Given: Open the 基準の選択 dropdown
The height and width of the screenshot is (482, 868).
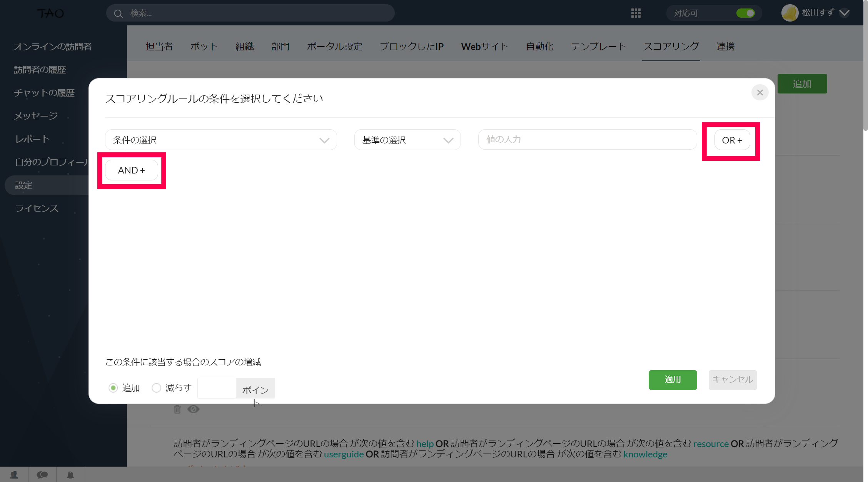Looking at the screenshot, I should click(x=407, y=140).
